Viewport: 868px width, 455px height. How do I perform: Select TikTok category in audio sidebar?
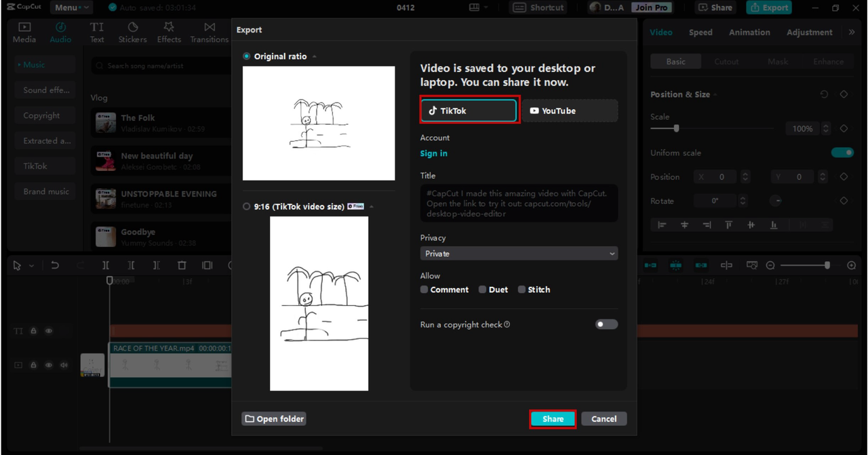pyautogui.click(x=45, y=166)
